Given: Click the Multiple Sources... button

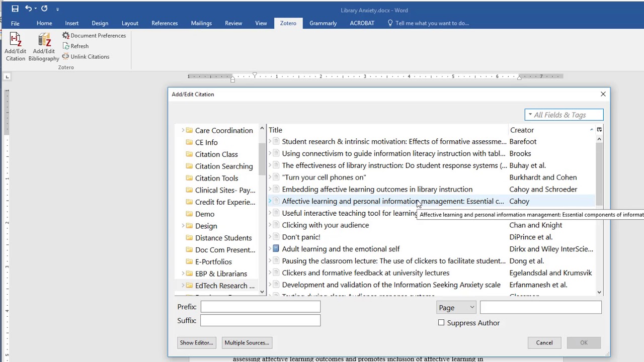Looking at the screenshot, I should (247, 343).
